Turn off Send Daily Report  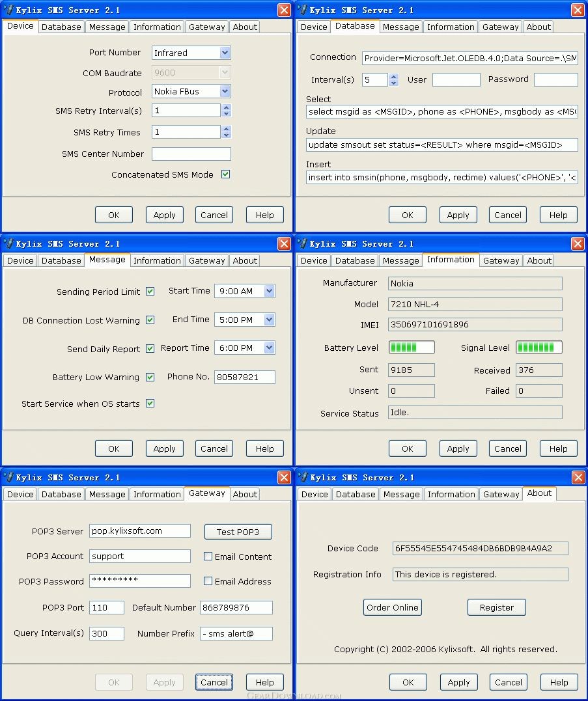pyautogui.click(x=150, y=348)
